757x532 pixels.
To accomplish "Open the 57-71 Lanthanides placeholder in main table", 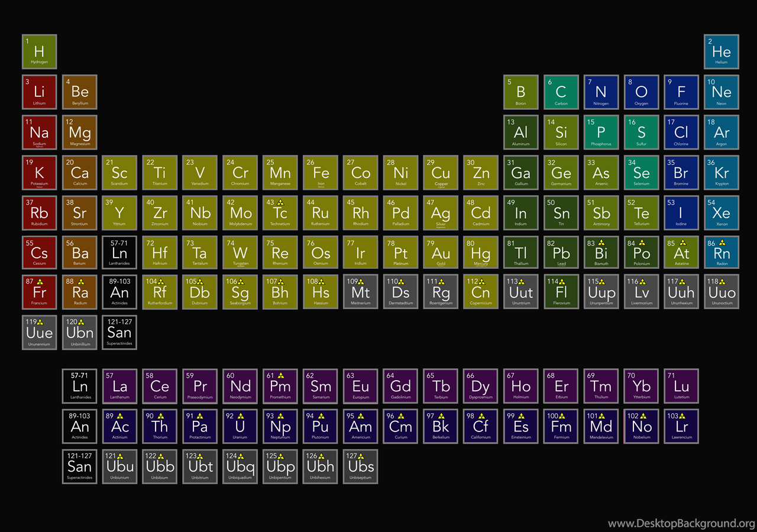I will point(119,253).
